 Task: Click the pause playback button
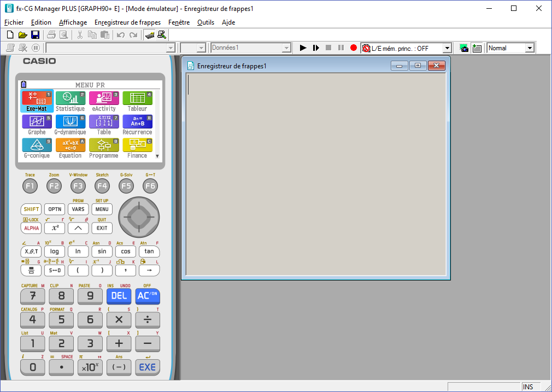pos(341,48)
